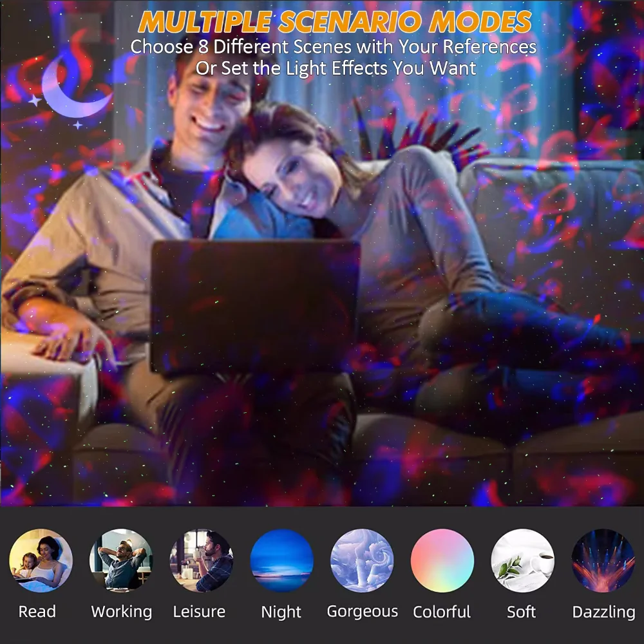Image resolution: width=644 pixels, height=644 pixels.
Task: Pick the Dazzling scene stage-lights circle
Action: (603, 560)
